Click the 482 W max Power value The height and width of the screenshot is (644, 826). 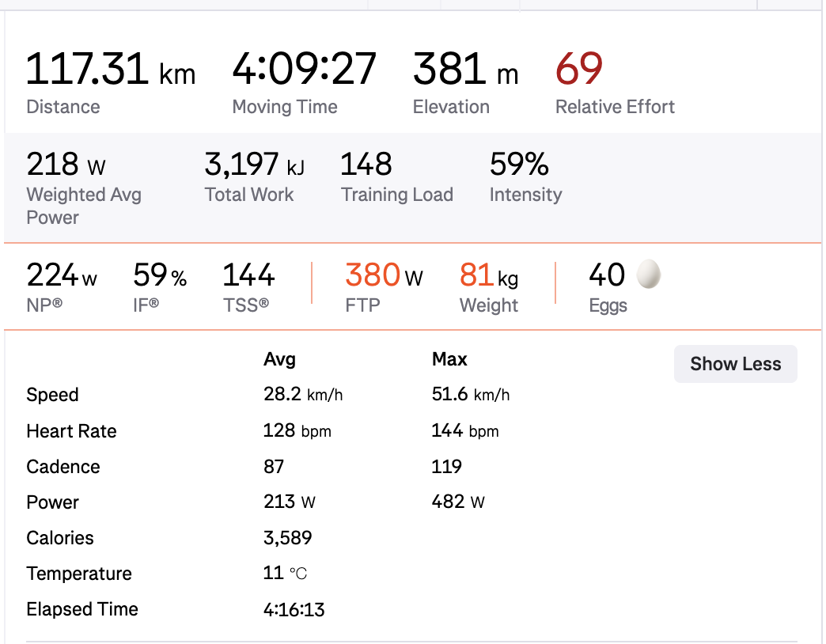tap(458, 502)
